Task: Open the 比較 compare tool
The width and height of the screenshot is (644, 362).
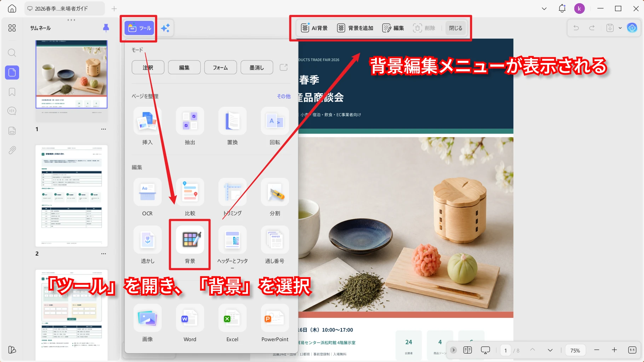Action: pyautogui.click(x=190, y=197)
